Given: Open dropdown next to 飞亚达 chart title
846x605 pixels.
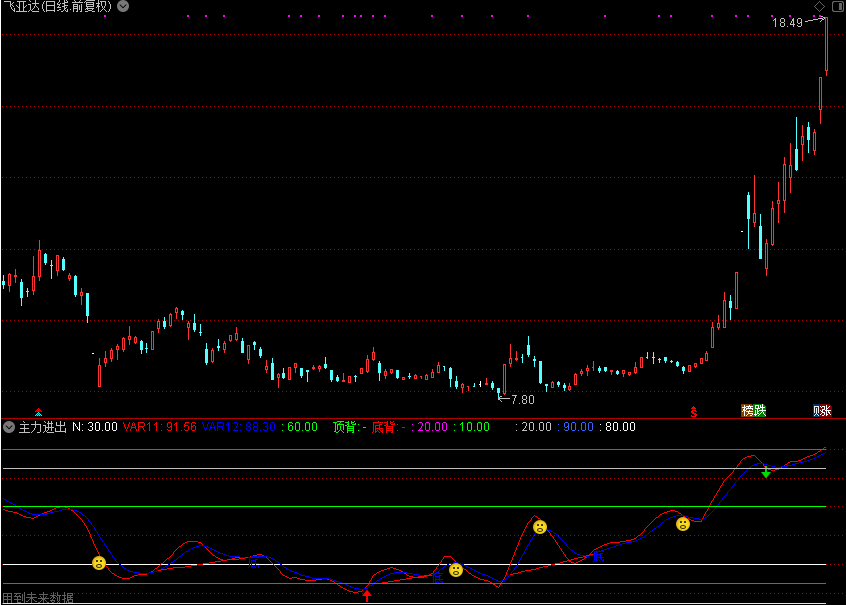Looking at the screenshot, I should [x=123, y=6].
